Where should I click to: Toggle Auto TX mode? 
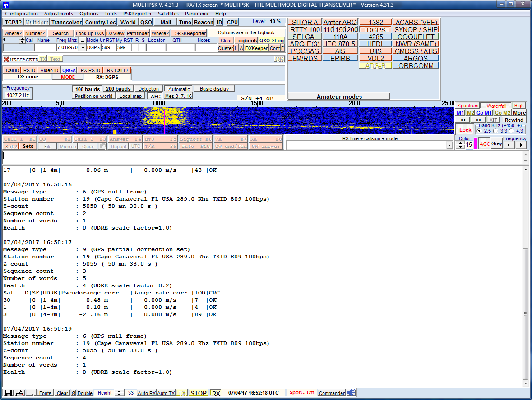pyautogui.click(x=166, y=393)
